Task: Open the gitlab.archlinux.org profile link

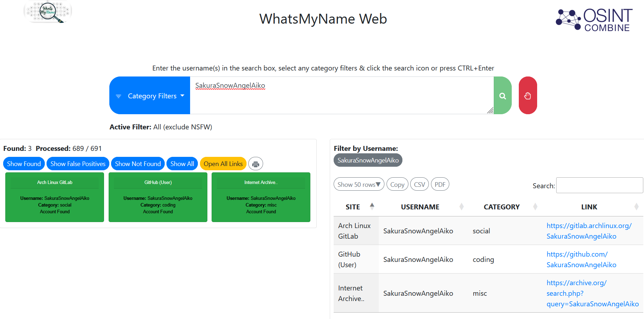Action: [x=589, y=231]
